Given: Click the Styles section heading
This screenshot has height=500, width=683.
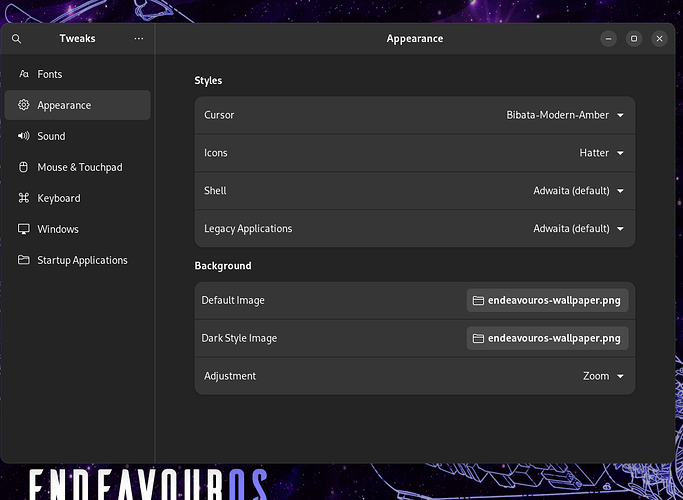Looking at the screenshot, I should pos(208,81).
